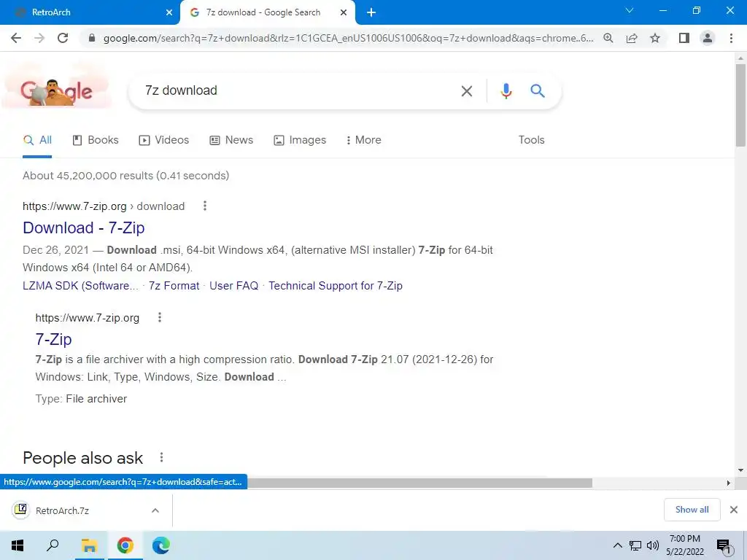Open the 7-Zip homepage result
Screen dimensions: 747x560
pyautogui.click(x=53, y=339)
